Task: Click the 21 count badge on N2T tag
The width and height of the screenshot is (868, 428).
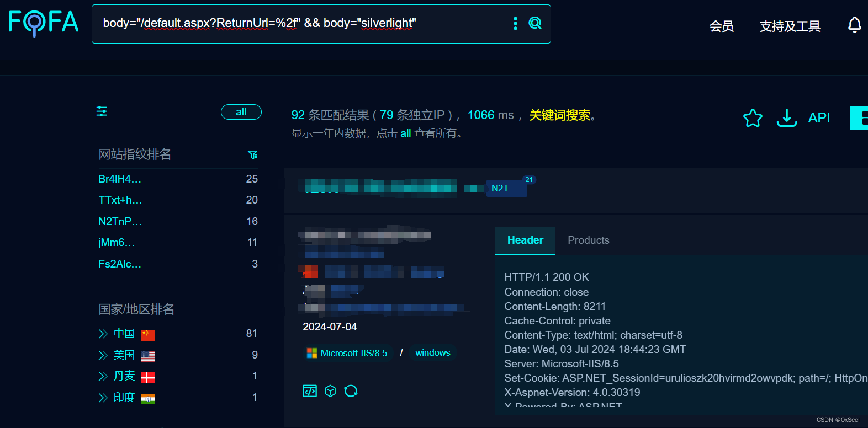Action: [x=529, y=180]
